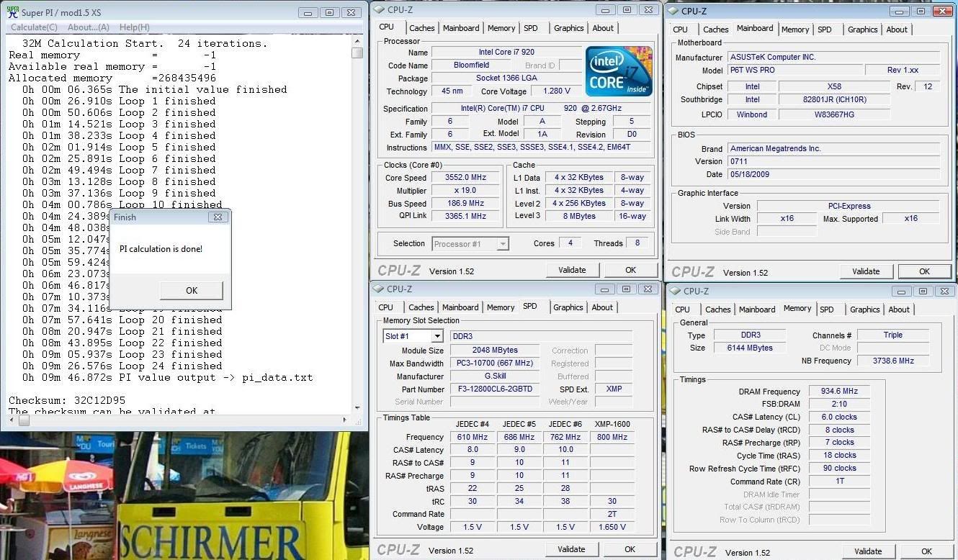Click the Super PI vertical scrollbar thumb
Image resolution: width=958 pixels, height=560 pixels.
coord(357,53)
